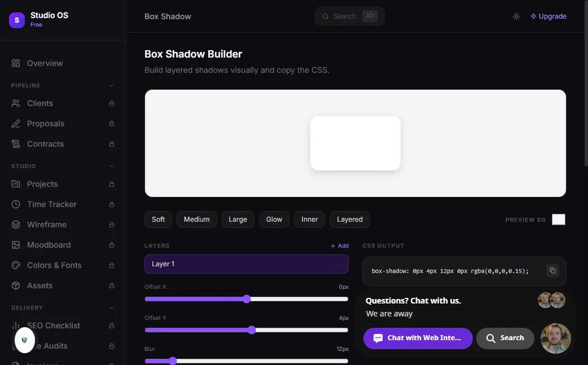Collapse the STUDIO section chevron
The width and height of the screenshot is (588, 365).
tap(111, 166)
